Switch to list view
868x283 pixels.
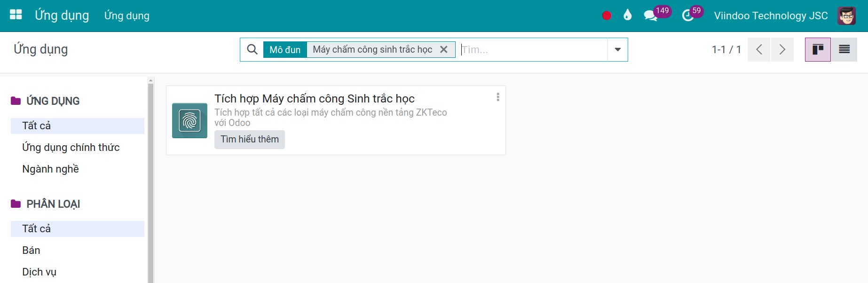pos(844,49)
